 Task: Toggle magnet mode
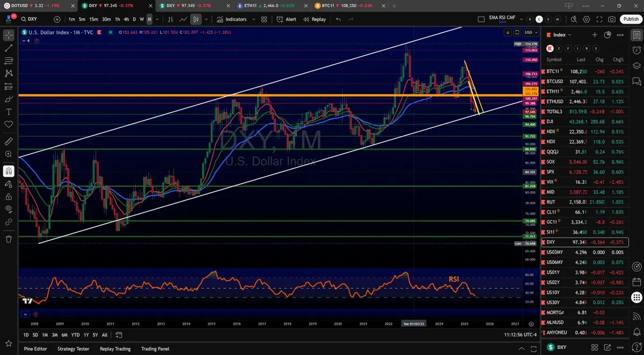(x=9, y=171)
